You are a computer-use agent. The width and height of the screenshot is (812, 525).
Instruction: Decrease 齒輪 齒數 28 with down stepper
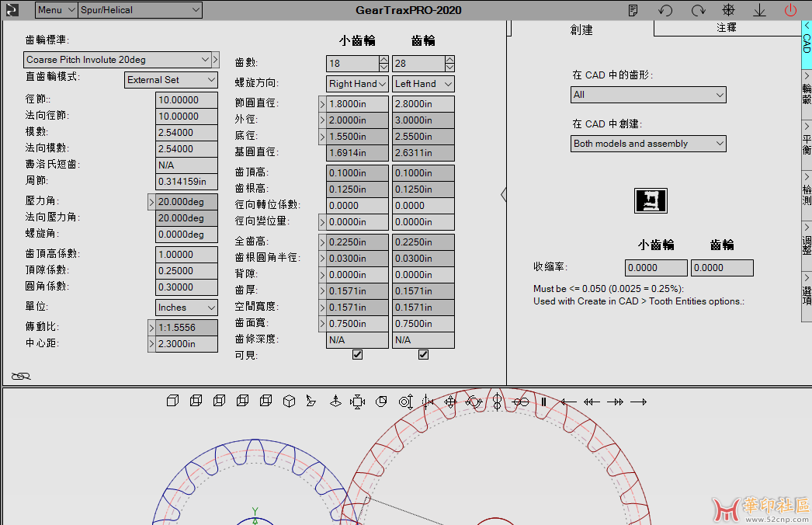(449, 68)
